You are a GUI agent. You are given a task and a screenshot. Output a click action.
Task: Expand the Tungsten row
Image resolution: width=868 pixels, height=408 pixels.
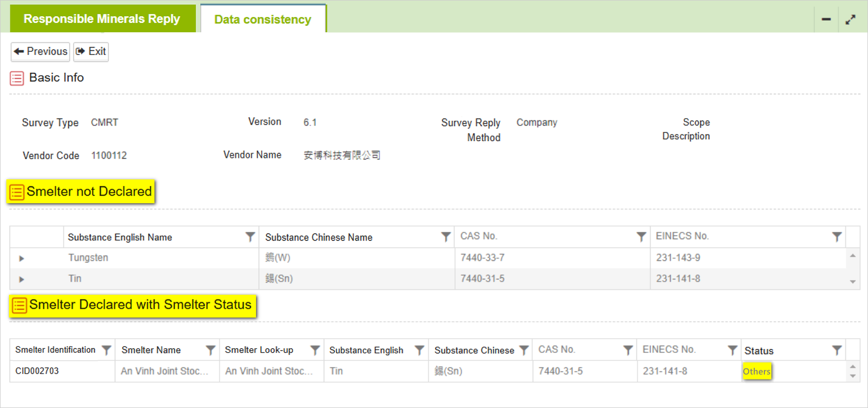22,259
